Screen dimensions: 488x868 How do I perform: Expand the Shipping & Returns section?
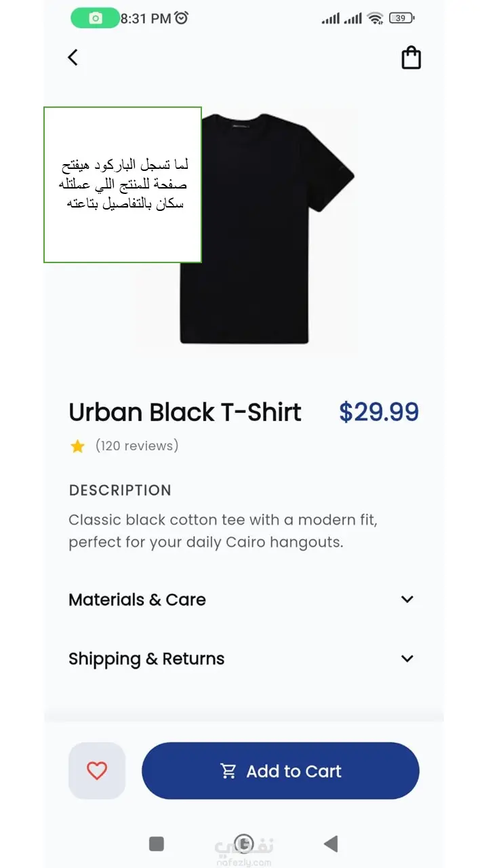pyautogui.click(x=407, y=658)
